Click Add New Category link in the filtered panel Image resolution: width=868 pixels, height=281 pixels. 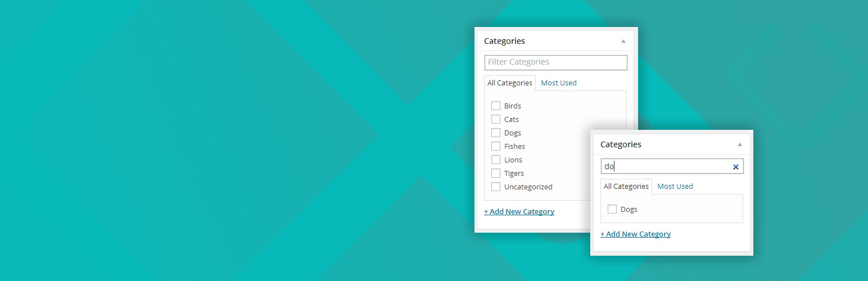pyautogui.click(x=635, y=234)
